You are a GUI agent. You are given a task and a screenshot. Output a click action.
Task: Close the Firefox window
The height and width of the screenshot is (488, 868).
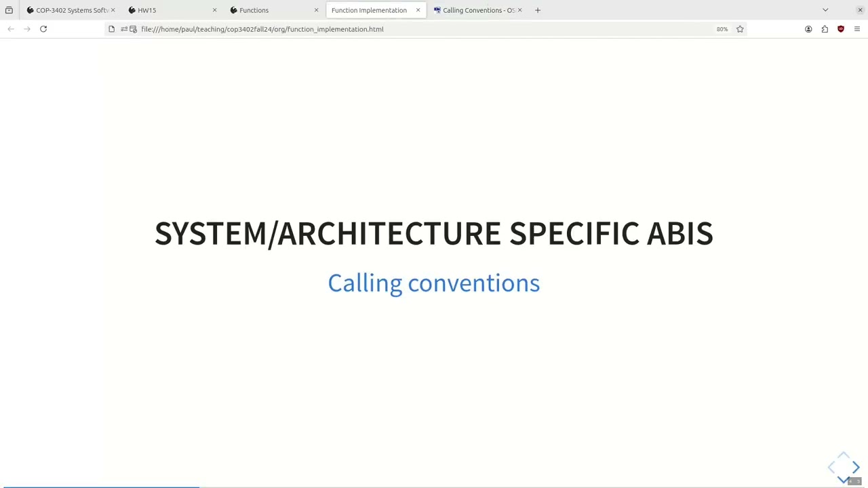click(860, 10)
